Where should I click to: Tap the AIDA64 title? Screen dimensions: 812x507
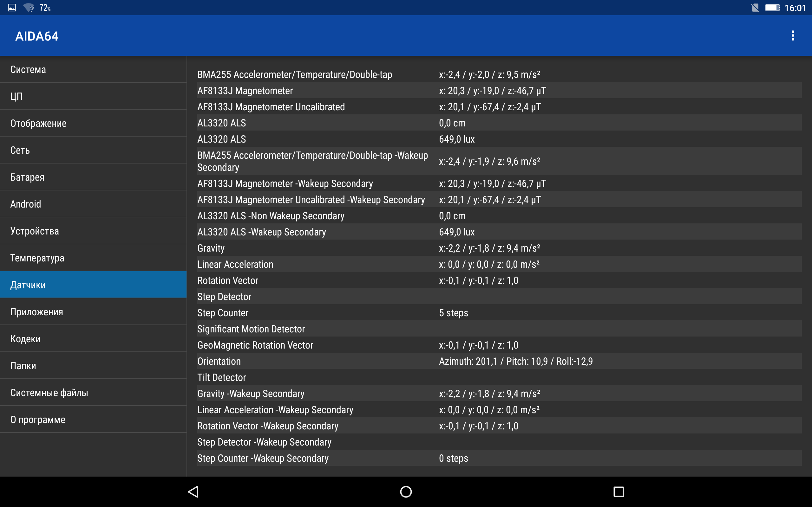point(37,36)
